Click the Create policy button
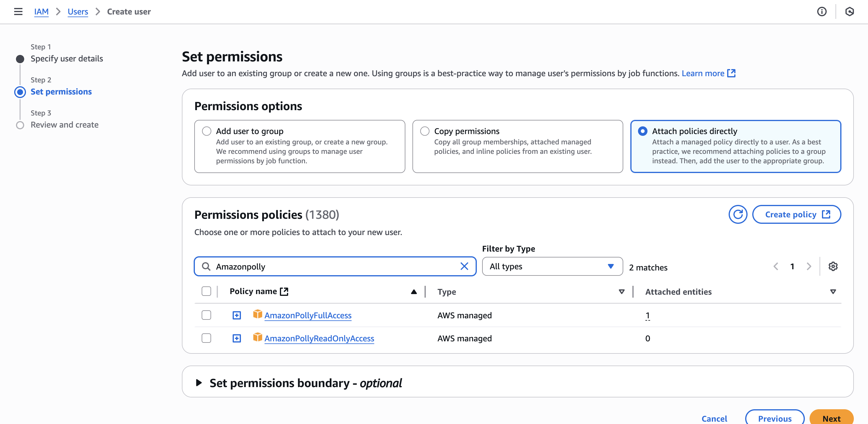The width and height of the screenshot is (868, 424). 796,214
